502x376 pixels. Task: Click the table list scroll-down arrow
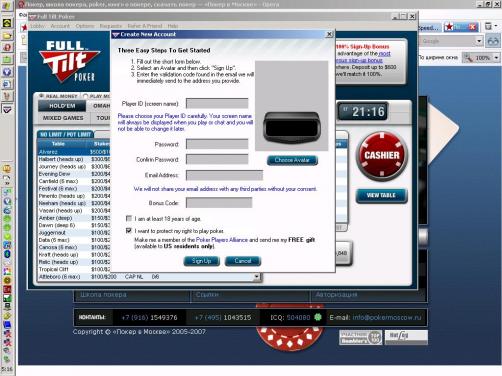coord(256,277)
